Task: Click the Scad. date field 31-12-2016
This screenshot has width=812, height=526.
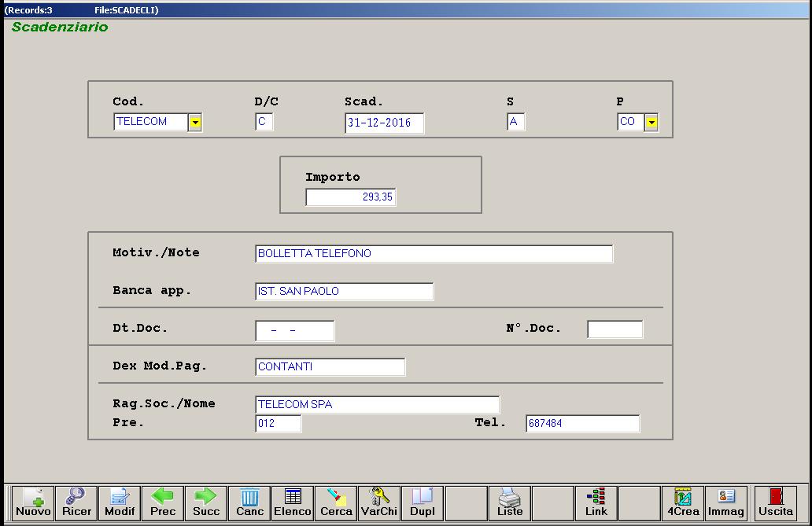Action: (384, 123)
